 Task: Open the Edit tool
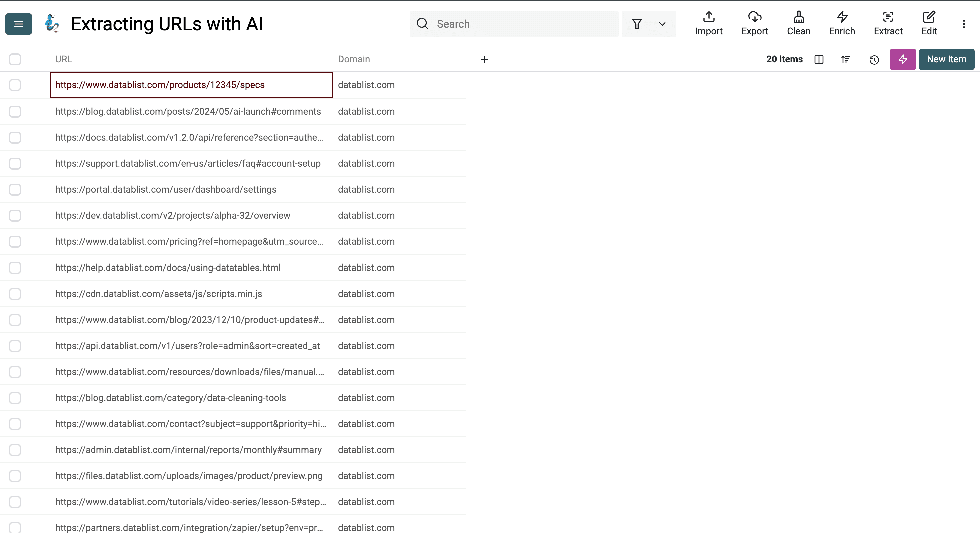929,24
